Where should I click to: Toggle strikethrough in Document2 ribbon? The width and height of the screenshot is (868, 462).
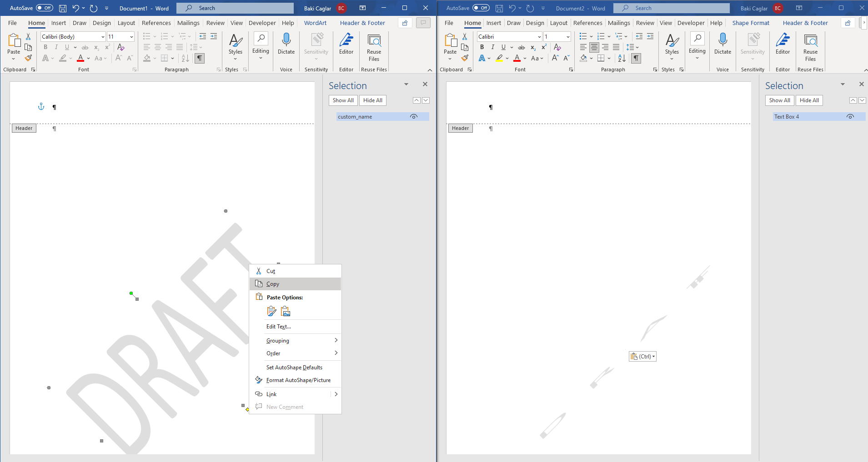[522, 47]
